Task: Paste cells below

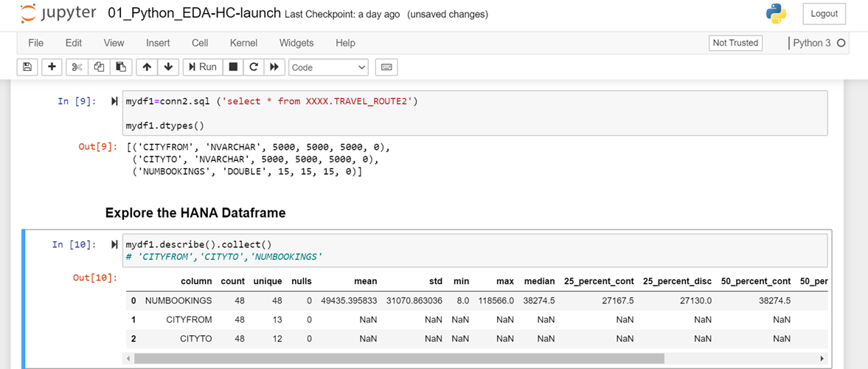Action: [x=121, y=67]
